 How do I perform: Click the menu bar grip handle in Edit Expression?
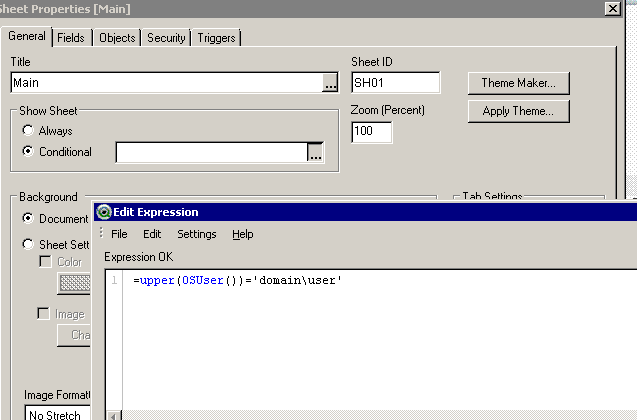coord(101,233)
